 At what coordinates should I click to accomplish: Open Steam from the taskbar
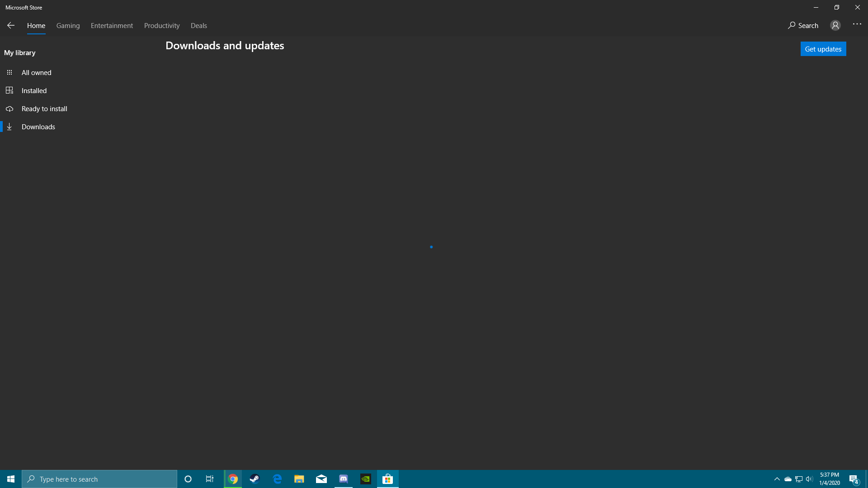(255, 479)
